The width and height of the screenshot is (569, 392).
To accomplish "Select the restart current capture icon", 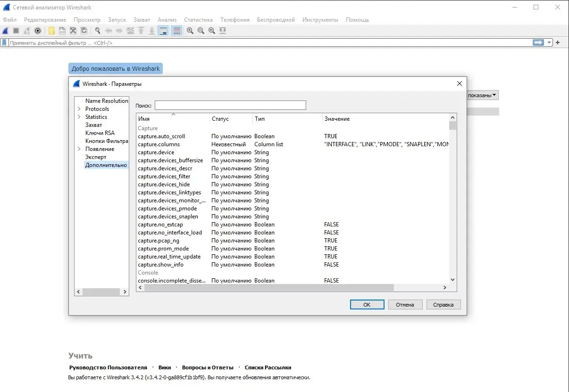I will (26, 31).
